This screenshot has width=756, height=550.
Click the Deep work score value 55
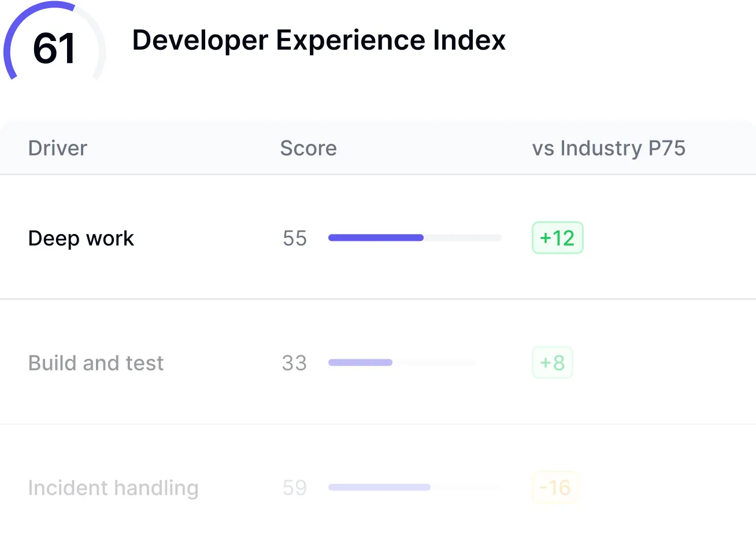pos(295,238)
